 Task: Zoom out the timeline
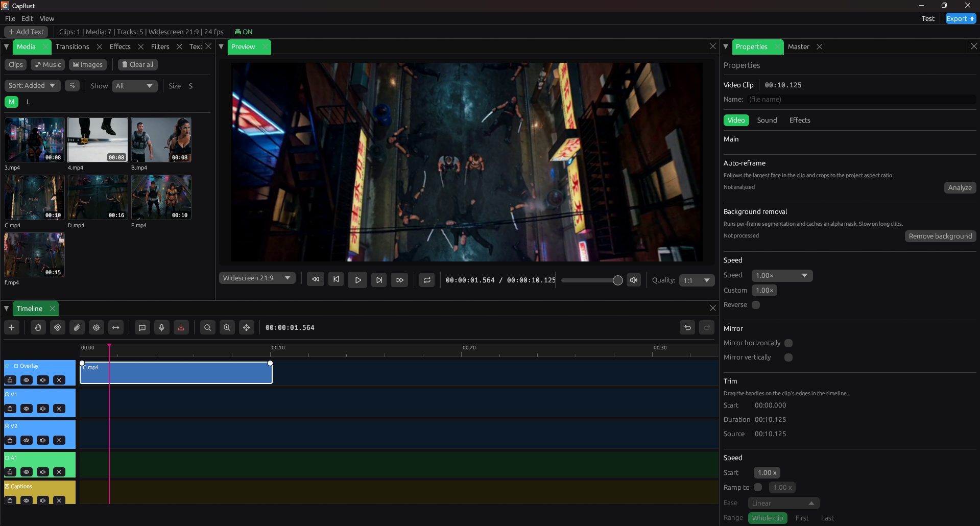(x=207, y=328)
